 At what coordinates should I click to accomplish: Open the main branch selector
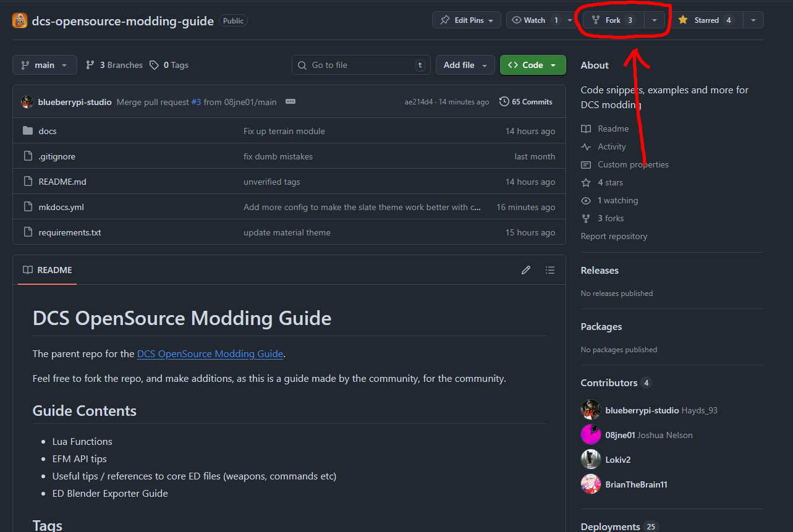tap(45, 65)
